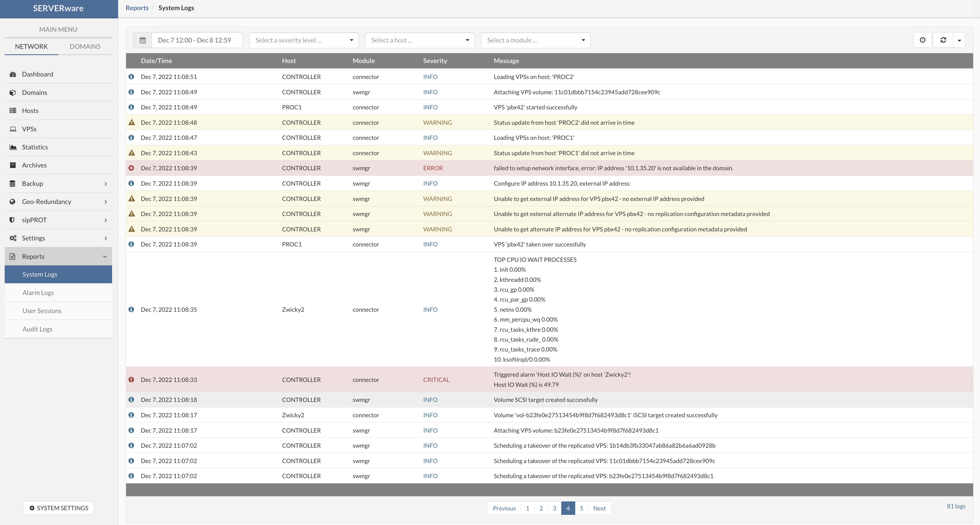Open Audit Logs menu item
The width and height of the screenshot is (980, 525).
pyautogui.click(x=58, y=329)
